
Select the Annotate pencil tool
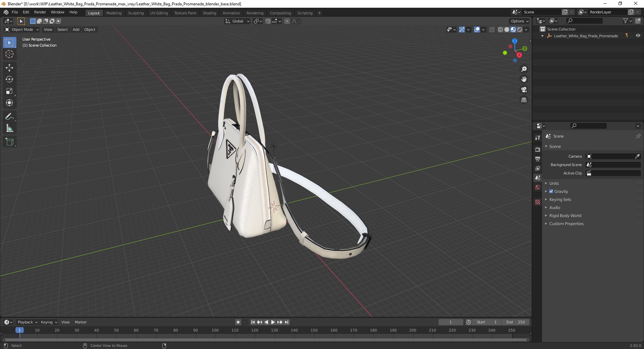[x=9, y=116]
